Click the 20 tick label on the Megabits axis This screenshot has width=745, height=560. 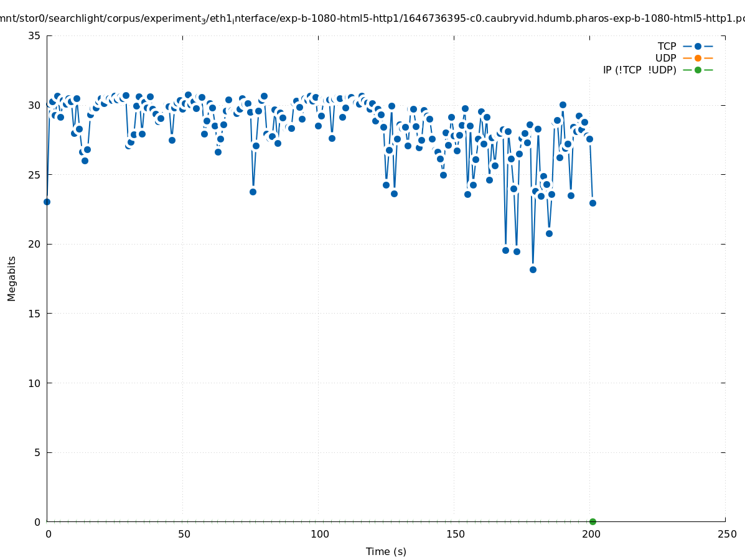[34, 244]
